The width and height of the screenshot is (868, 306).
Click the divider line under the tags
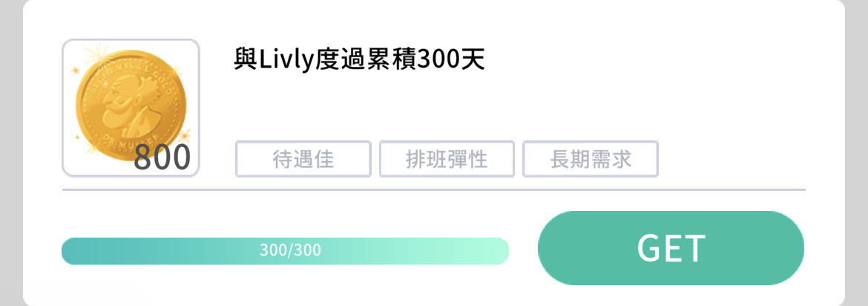point(433,189)
